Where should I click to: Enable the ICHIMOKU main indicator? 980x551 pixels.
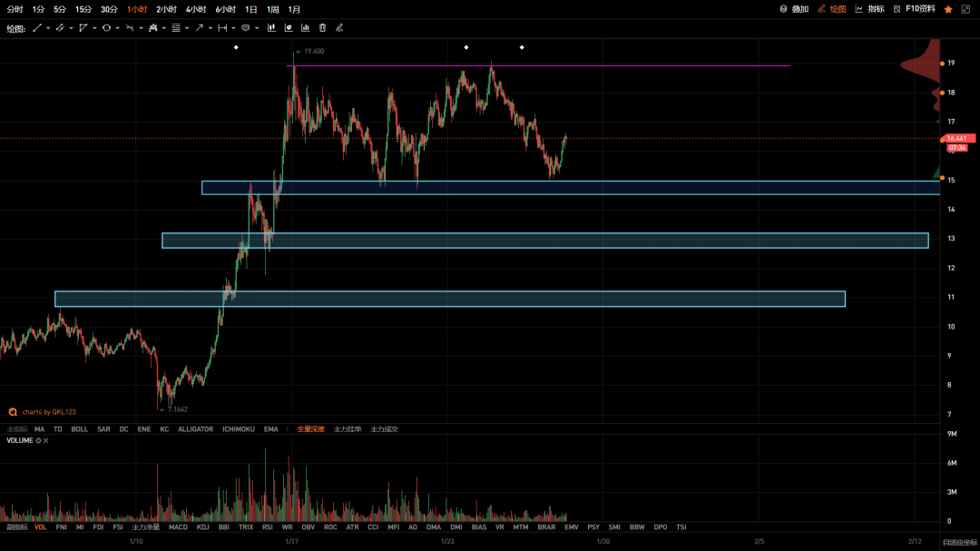(239, 429)
